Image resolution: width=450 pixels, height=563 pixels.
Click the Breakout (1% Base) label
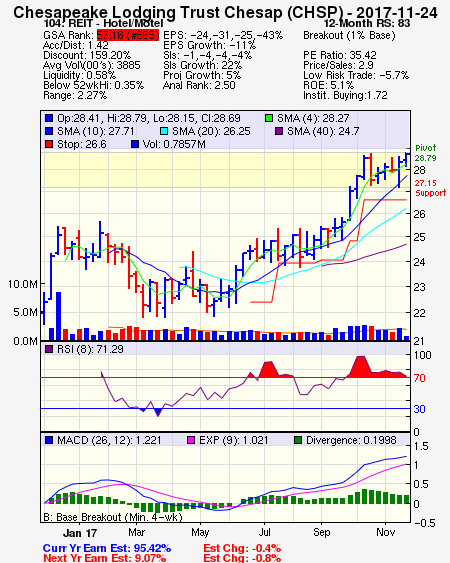pyautogui.click(x=349, y=35)
